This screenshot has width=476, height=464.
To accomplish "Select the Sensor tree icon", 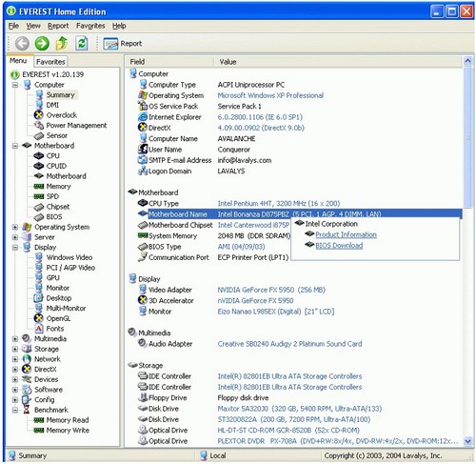I will [x=39, y=135].
